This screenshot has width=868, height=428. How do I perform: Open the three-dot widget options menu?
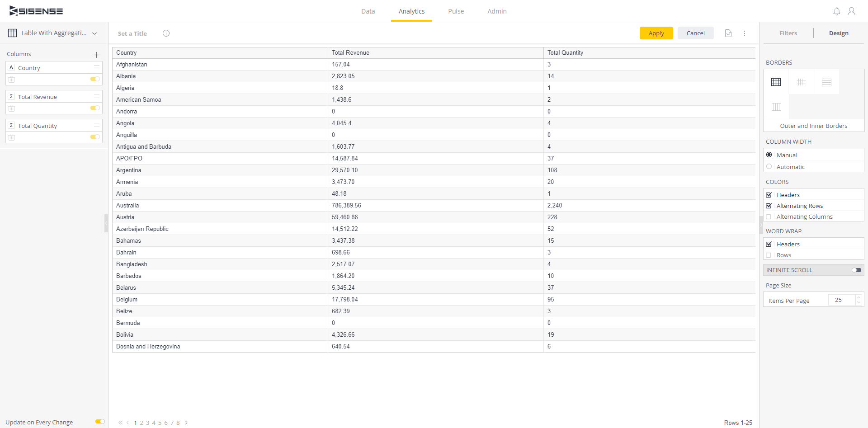pyautogui.click(x=745, y=33)
